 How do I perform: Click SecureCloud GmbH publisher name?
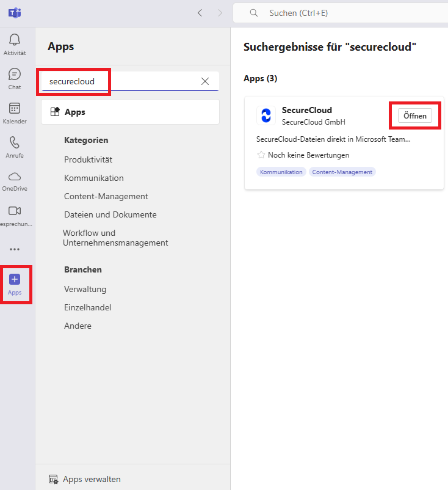pos(314,122)
